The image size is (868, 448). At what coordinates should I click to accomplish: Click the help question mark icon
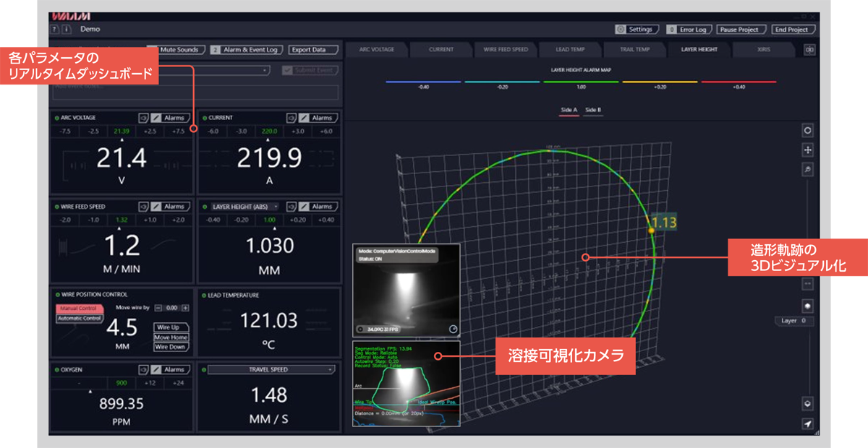(x=55, y=30)
